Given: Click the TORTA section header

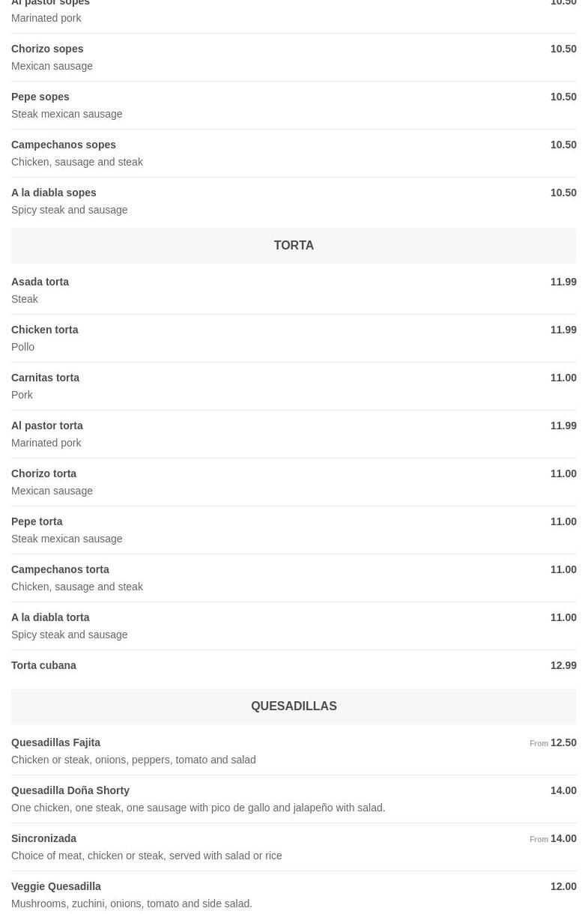Looking at the screenshot, I should [x=294, y=246].
